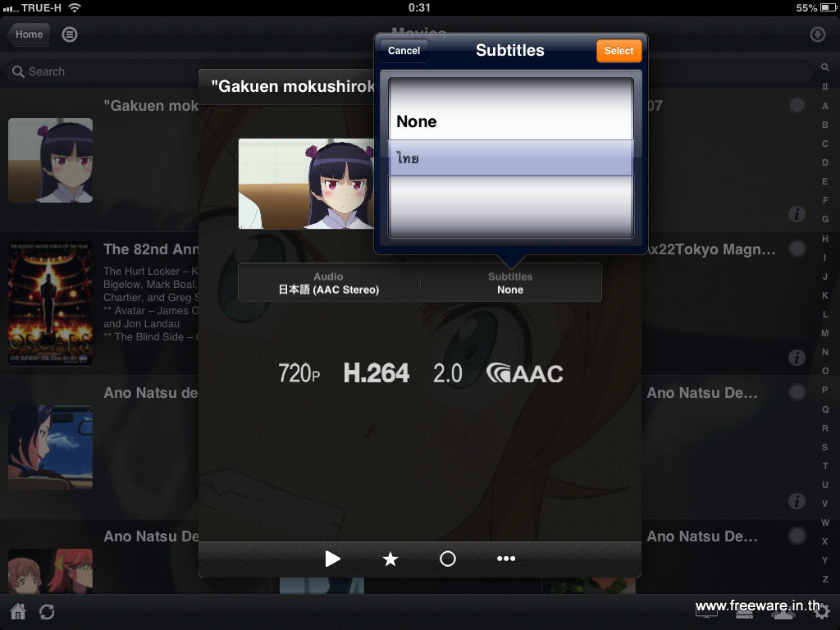
Task: Open Gakuen mokushiroku thumbnail in list
Action: click(x=50, y=160)
